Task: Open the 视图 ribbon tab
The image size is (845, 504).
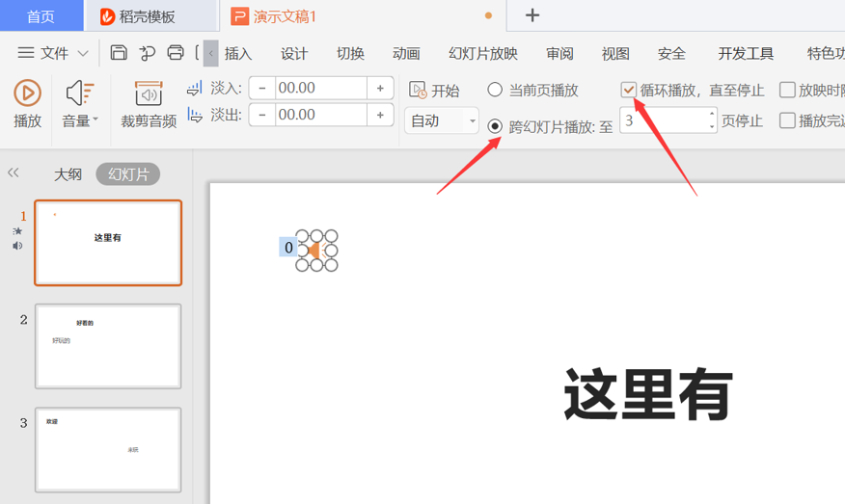Action: pos(615,53)
